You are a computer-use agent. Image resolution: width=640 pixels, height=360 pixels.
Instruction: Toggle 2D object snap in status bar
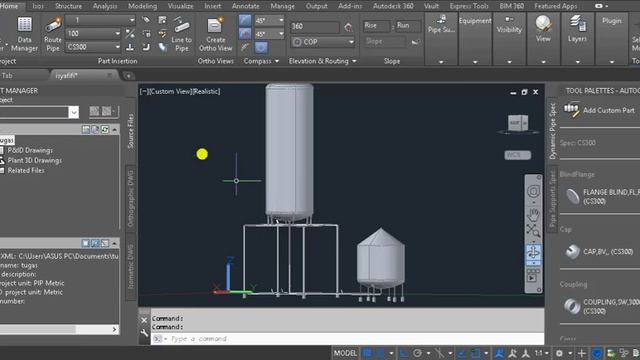(476, 353)
